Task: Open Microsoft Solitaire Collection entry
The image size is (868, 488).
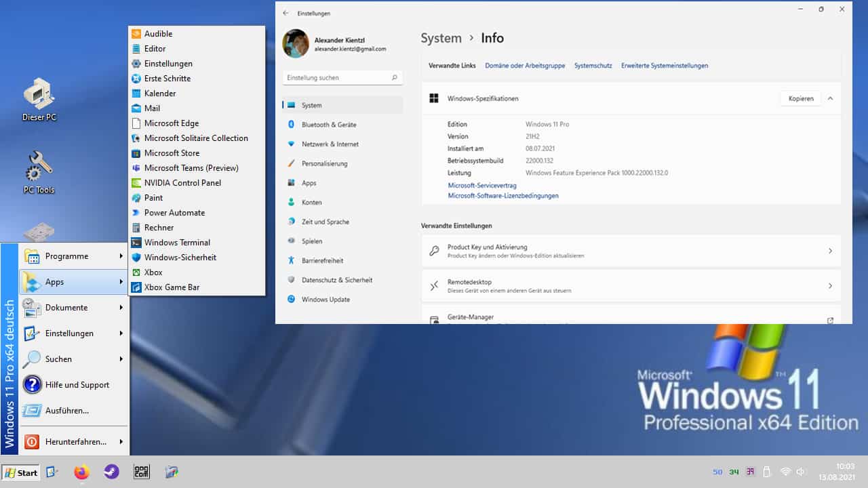Action: pyautogui.click(x=197, y=138)
